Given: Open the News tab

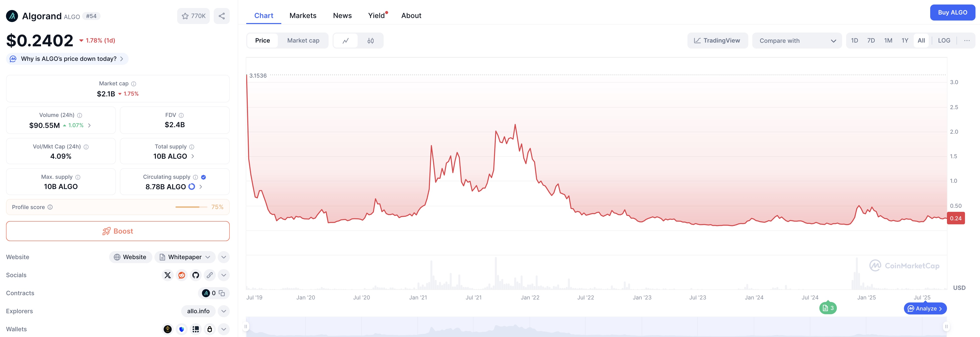Looking at the screenshot, I should pos(342,15).
